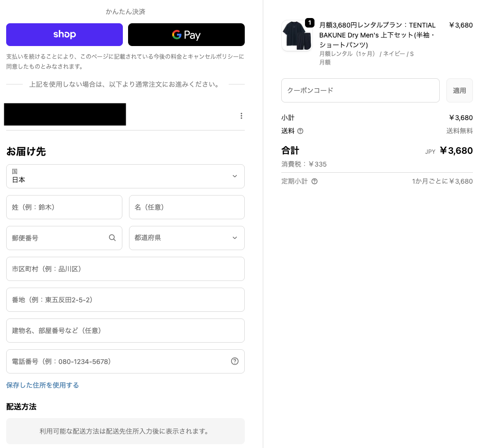Click the phone number help question icon
This screenshot has width=490, height=448.
click(x=235, y=361)
